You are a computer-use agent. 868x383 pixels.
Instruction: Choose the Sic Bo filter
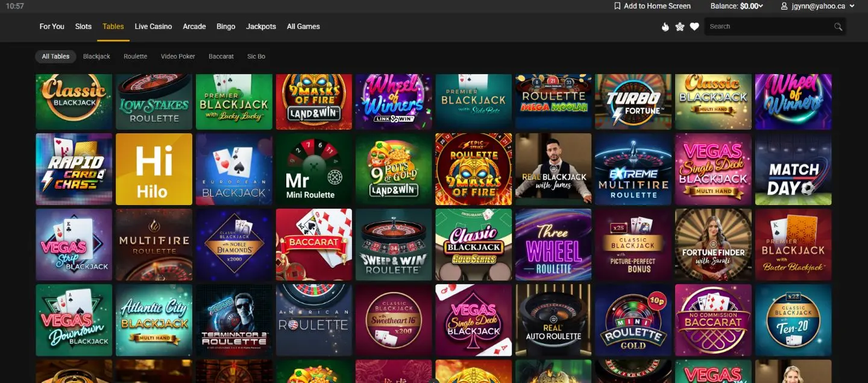click(256, 56)
